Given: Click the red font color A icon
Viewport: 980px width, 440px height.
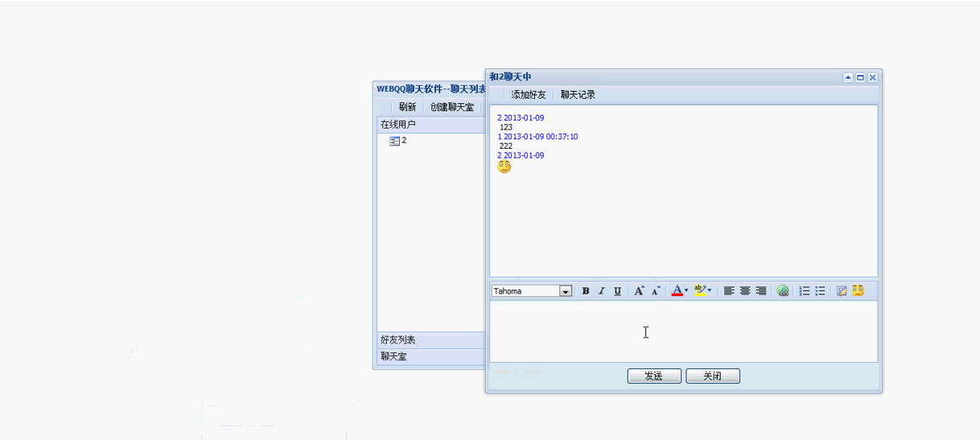Looking at the screenshot, I should point(677,291).
